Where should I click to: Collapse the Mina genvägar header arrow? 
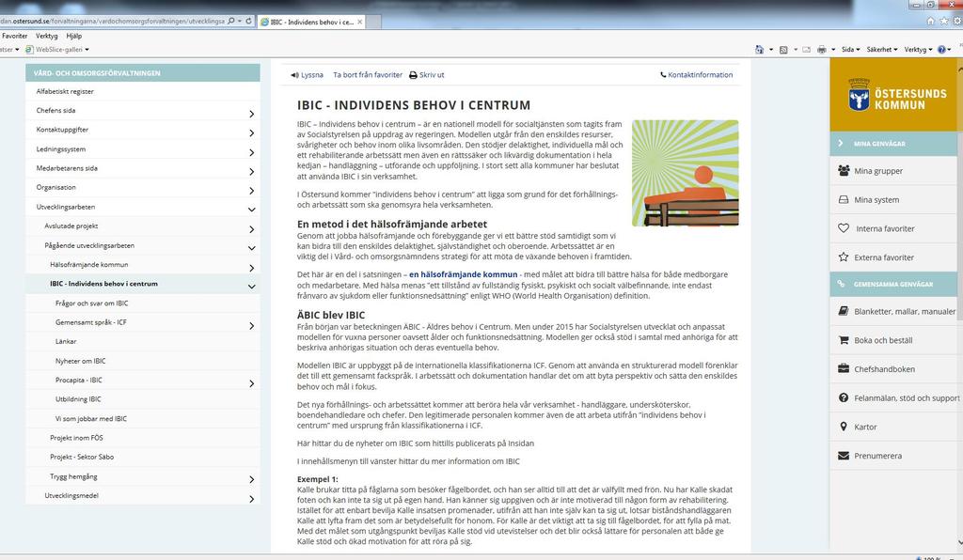click(841, 143)
